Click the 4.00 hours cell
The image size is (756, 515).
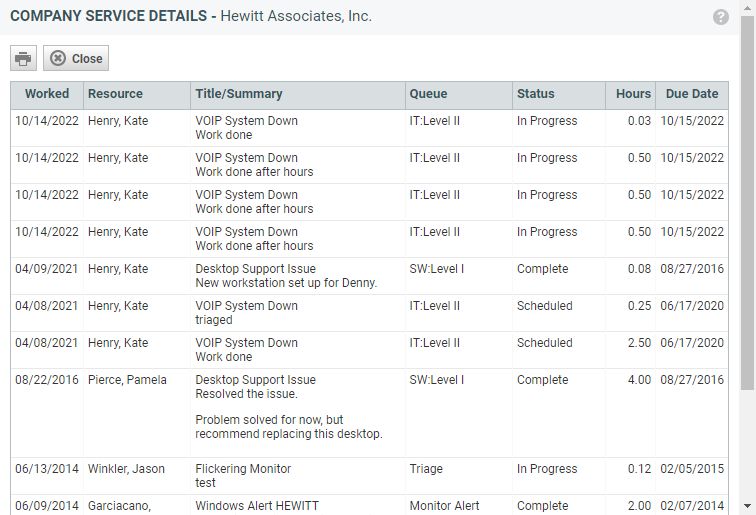pos(639,380)
